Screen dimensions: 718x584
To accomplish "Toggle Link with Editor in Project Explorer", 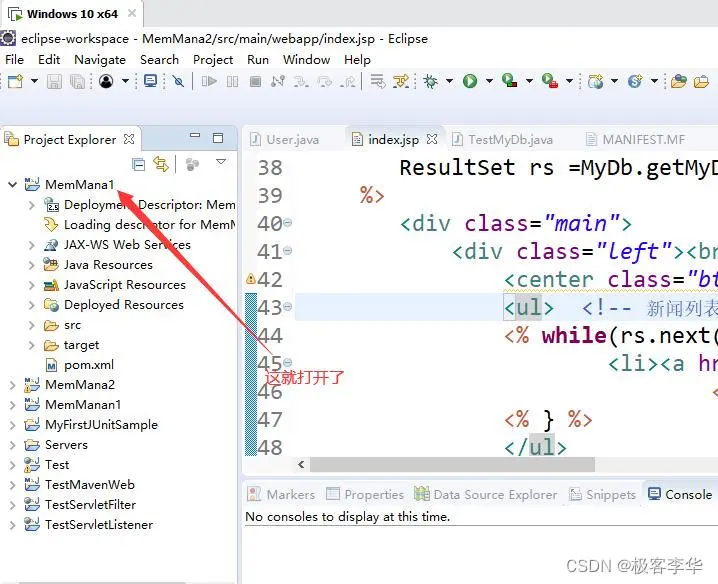I will click(x=161, y=164).
